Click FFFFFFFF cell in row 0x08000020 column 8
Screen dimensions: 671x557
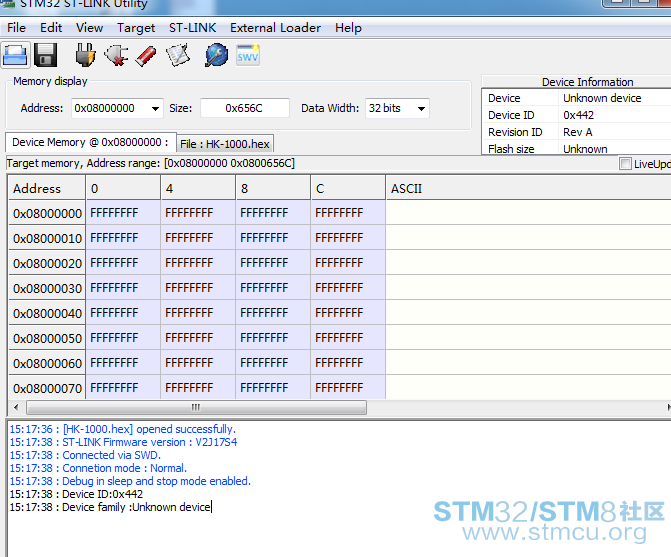(273, 263)
